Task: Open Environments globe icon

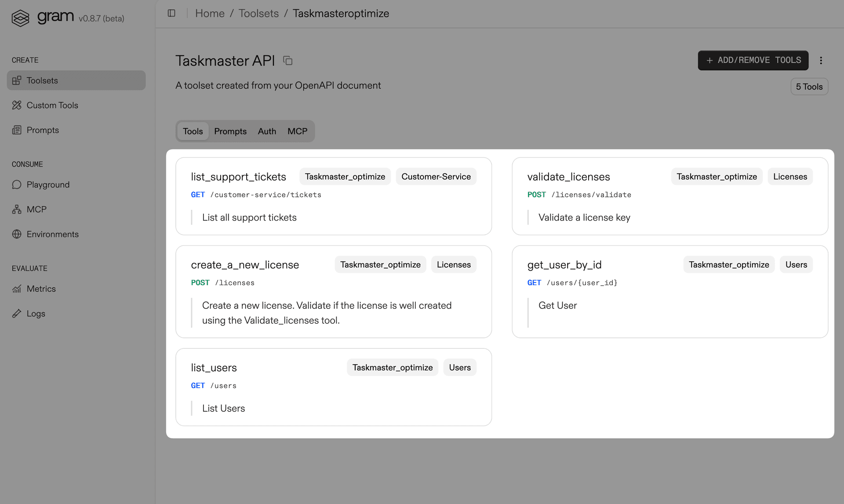Action: click(x=17, y=234)
